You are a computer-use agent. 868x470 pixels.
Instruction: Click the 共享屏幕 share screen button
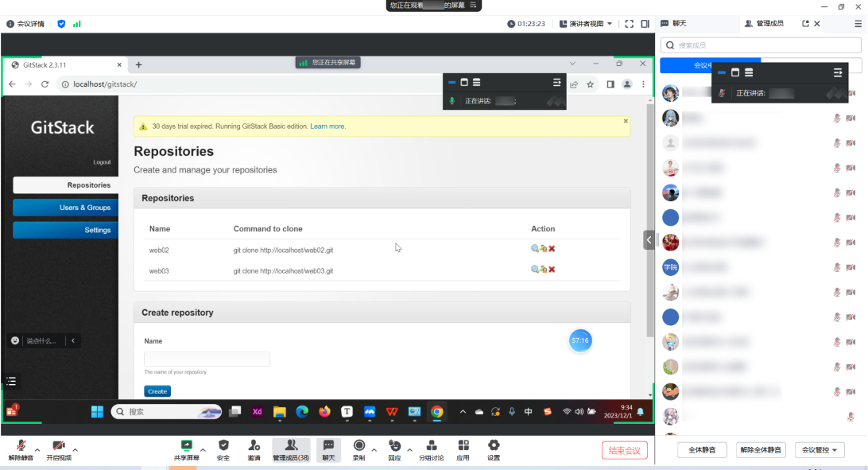point(187,450)
